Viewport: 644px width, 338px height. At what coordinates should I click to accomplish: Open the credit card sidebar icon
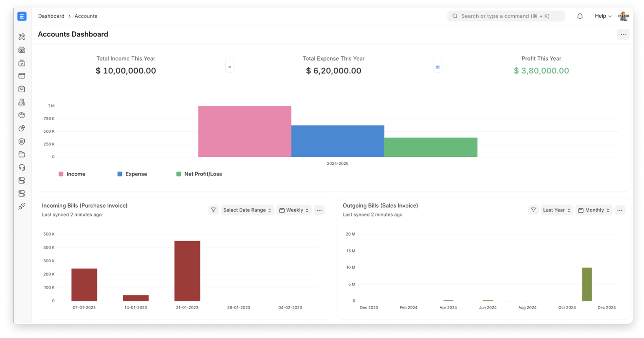(x=22, y=76)
